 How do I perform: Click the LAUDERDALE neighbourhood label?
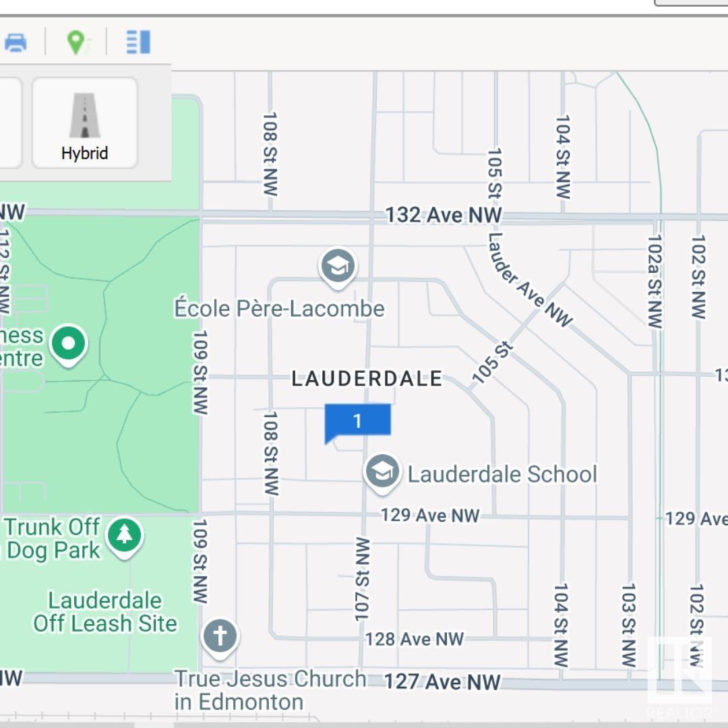[367, 378]
